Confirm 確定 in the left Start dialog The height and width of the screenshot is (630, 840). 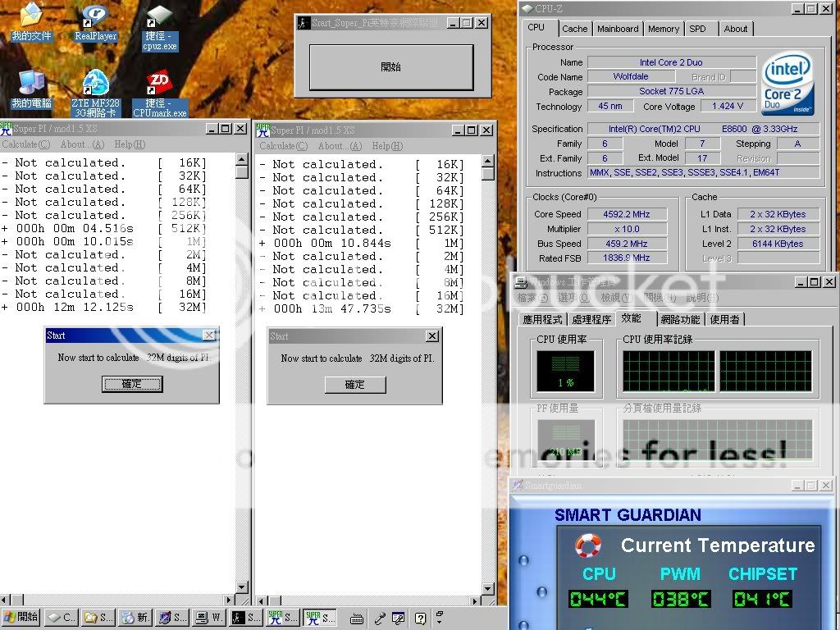[131, 384]
